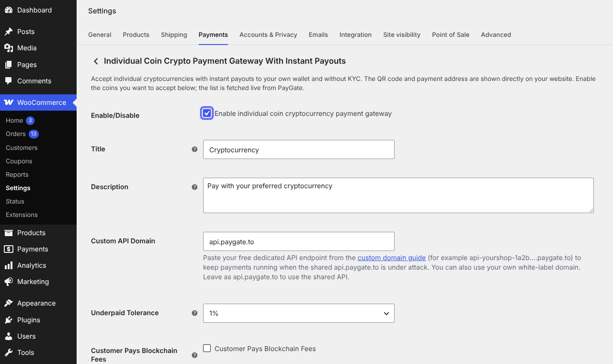
Task: Click the Title input field
Action: (x=299, y=149)
